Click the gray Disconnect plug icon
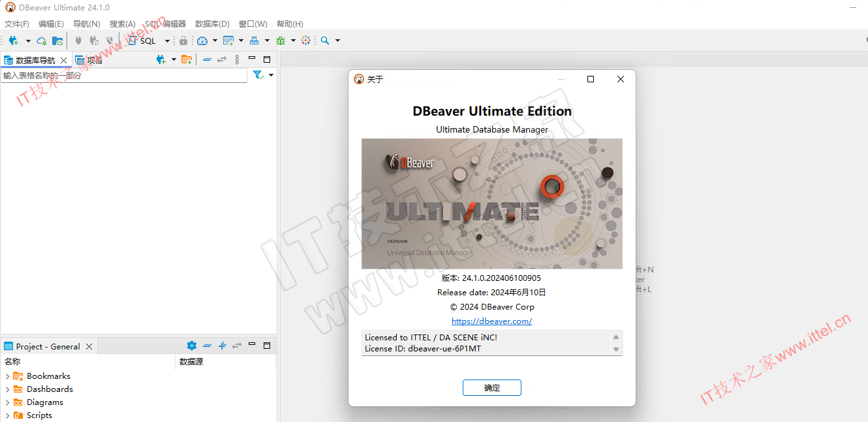The image size is (868, 422). (110, 41)
